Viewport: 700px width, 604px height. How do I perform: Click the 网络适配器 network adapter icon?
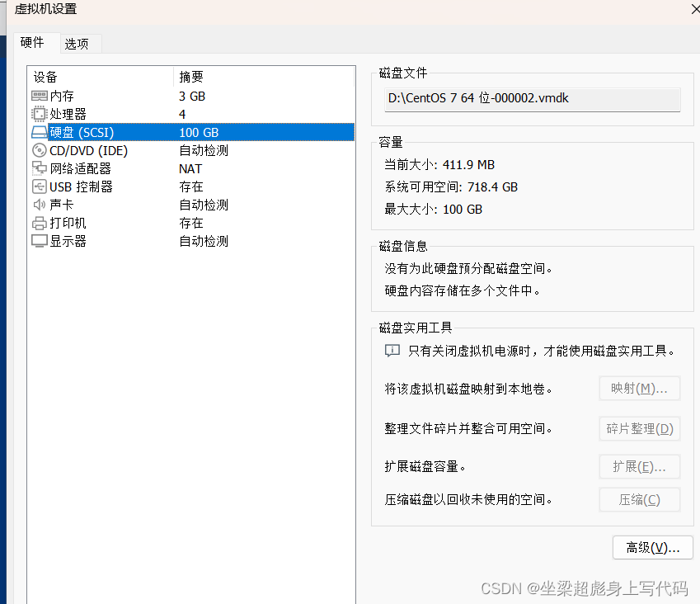click(x=40, y=168)
